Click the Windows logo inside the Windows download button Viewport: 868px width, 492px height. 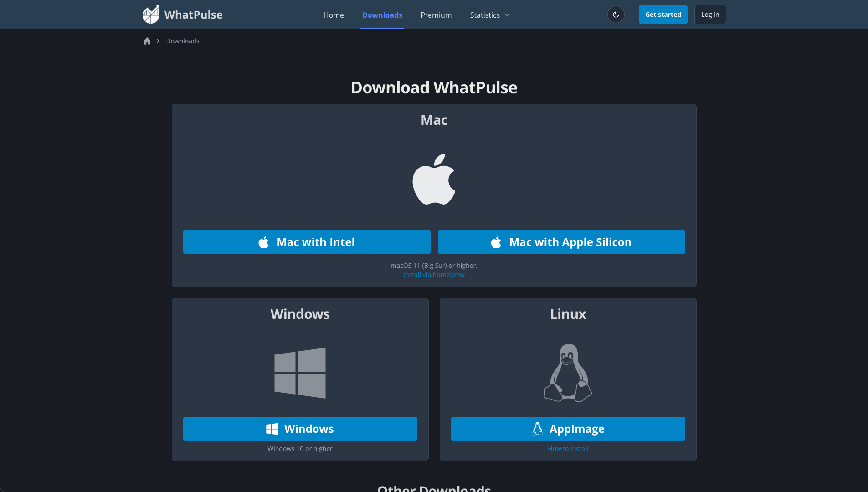click(x=272, y=428)
